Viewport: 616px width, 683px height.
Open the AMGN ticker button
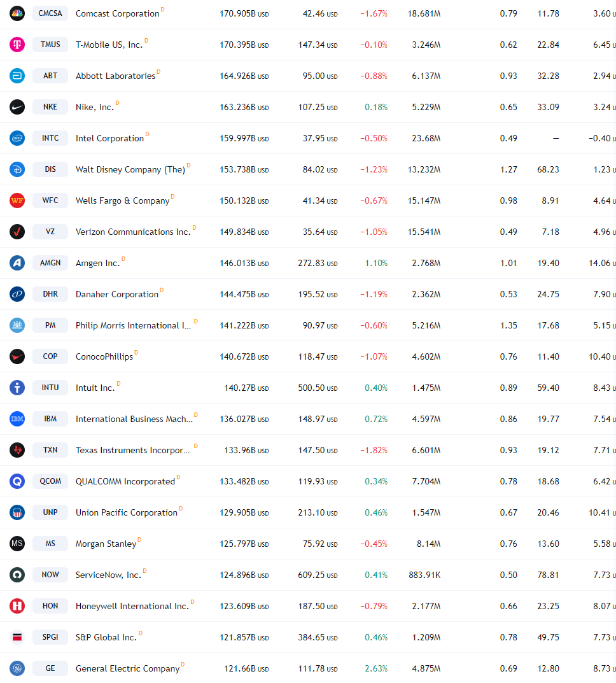point(50,263)
